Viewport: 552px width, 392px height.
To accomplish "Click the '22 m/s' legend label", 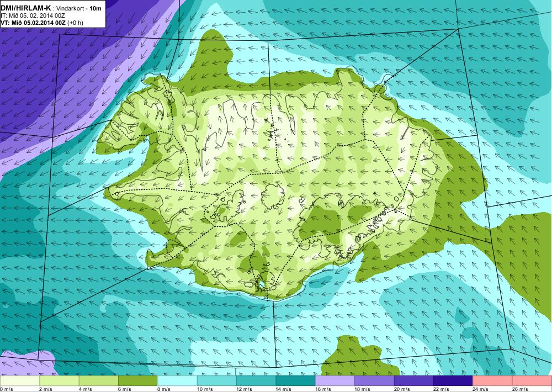I will [x=442, y=389].
